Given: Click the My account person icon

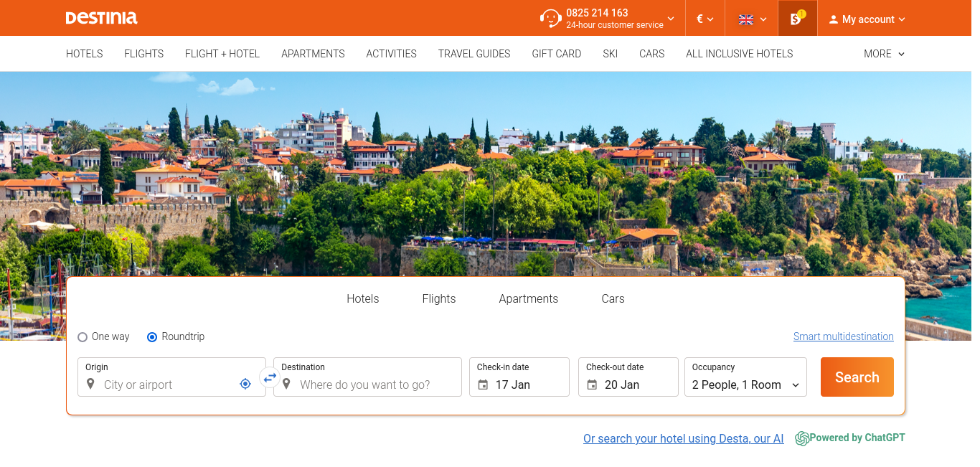Looking at the screenshot, I should coord(833,19).
